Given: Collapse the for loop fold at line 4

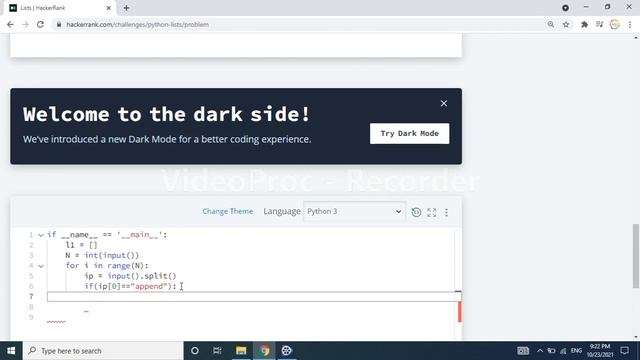Looking at the screenshot, I should click(x=41, y=266).
